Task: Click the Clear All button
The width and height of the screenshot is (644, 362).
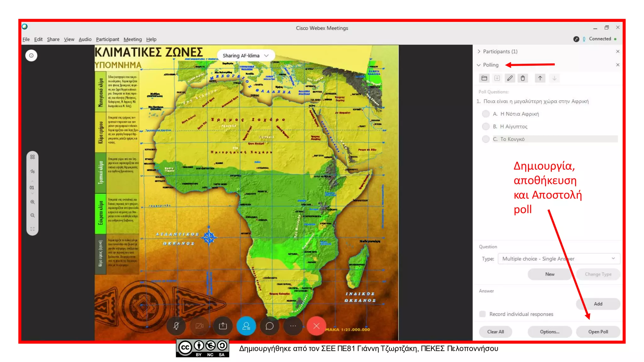Action: 495,332
